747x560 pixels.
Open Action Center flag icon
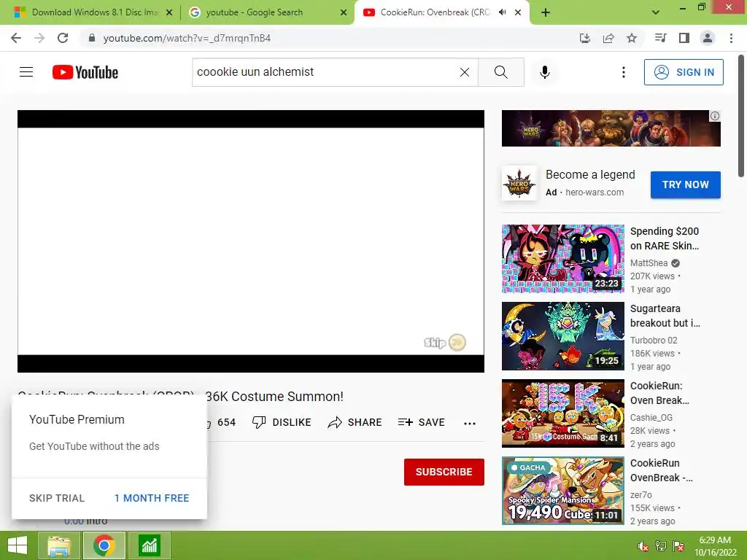pyautogui.click(x=678, y=546)
